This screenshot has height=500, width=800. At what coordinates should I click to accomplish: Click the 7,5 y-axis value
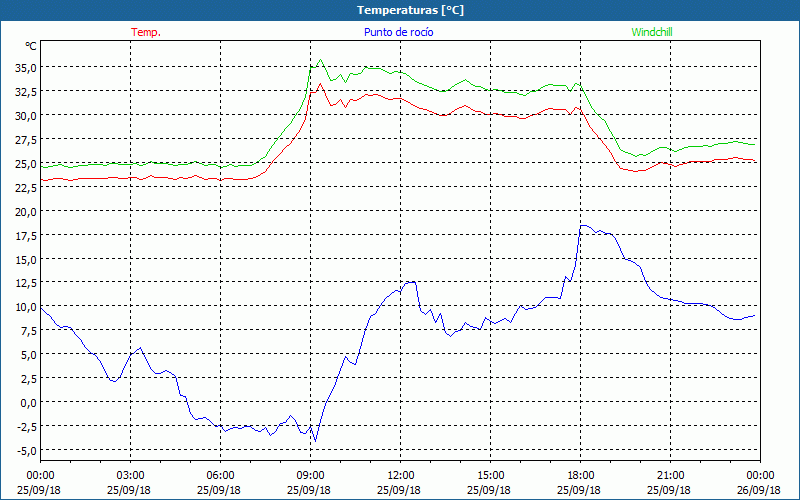[28, 331]
